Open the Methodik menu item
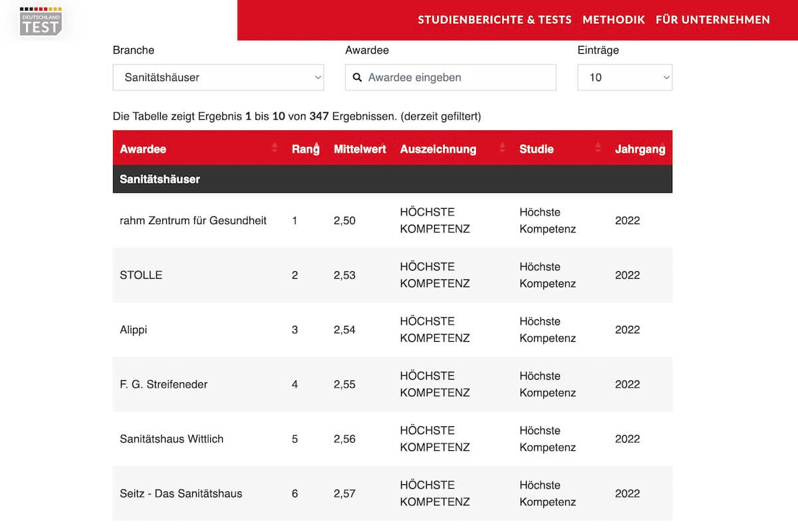798x532 pixels. click(x=614, y=20)
